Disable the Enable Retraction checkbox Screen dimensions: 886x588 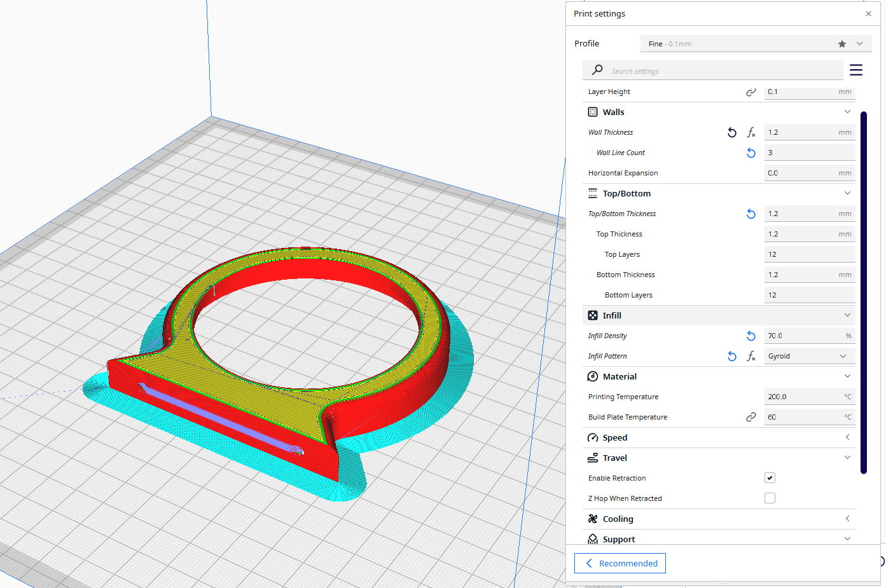point(770,477)
